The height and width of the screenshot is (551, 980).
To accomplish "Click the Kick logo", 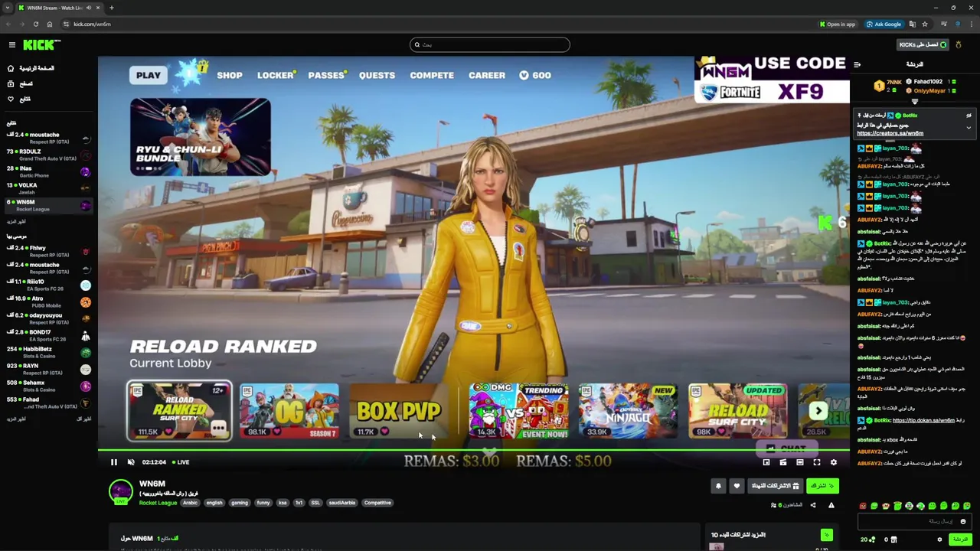I will (41, 45).
